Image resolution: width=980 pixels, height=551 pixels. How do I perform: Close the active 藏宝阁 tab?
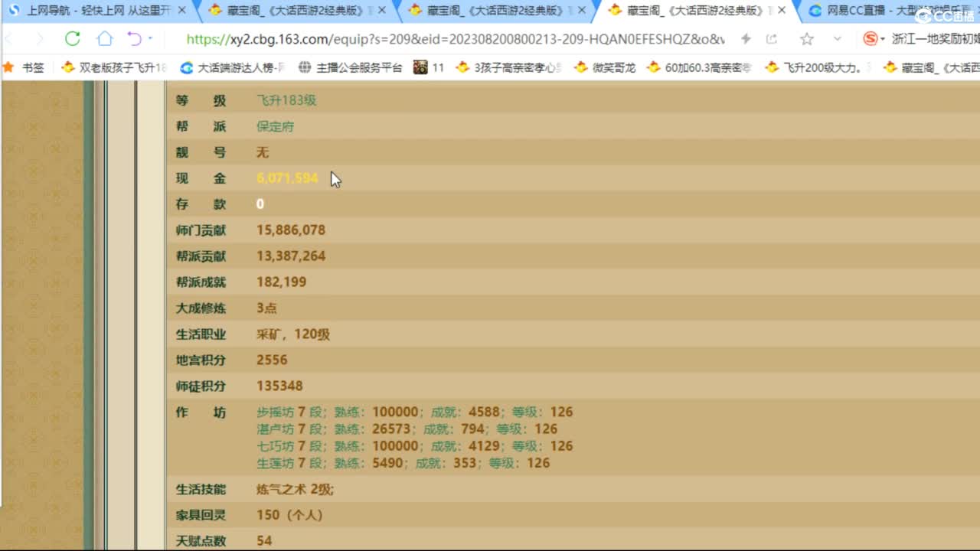[782, 11]
